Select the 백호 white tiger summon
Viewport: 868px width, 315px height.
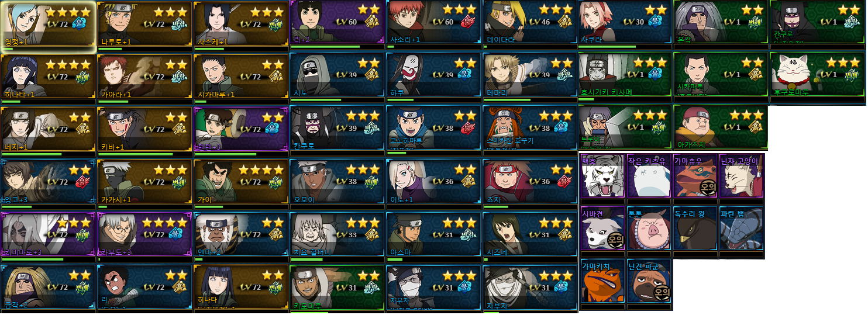[602, 175]
